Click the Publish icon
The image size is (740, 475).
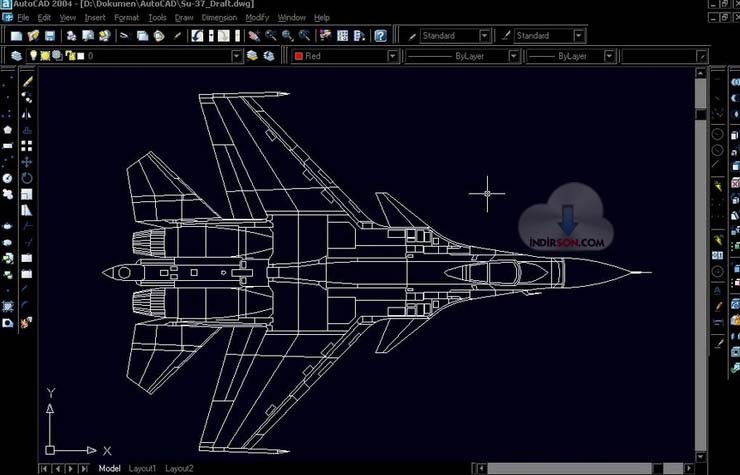click(104, 36)
